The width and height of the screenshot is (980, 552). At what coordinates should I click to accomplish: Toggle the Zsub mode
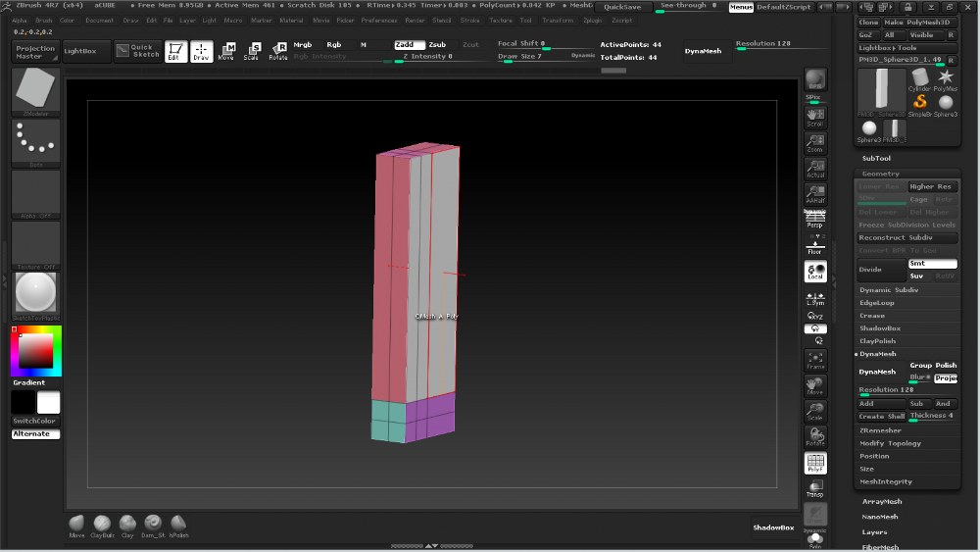(437, 45)
